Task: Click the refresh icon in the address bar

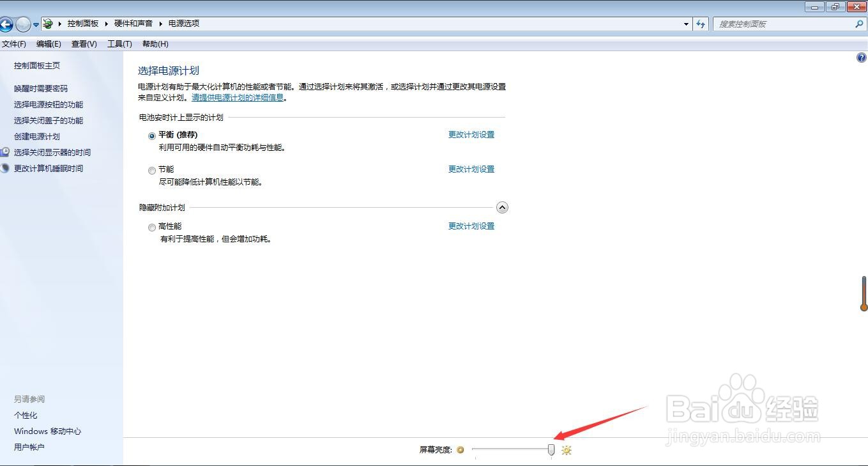Action: click(x=701, y=24)
